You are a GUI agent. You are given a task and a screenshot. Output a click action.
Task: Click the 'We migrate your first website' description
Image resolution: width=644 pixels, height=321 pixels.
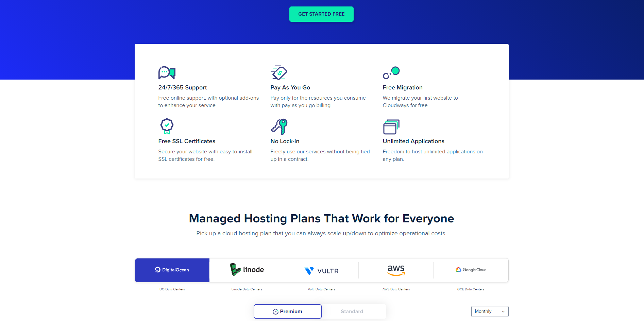click(420, 102)
